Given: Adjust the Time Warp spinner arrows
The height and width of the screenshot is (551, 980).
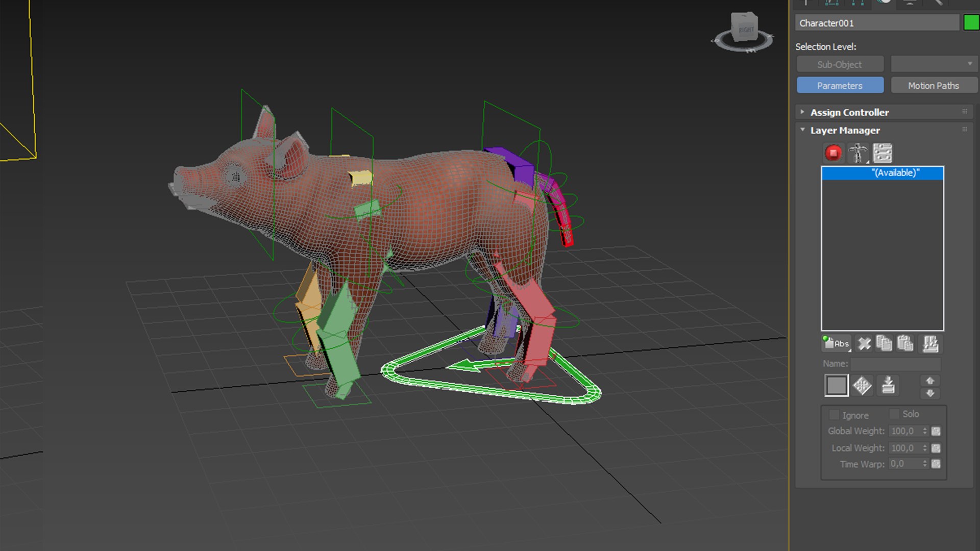Looking at the screenshot, I should click(x=925, y=464).
